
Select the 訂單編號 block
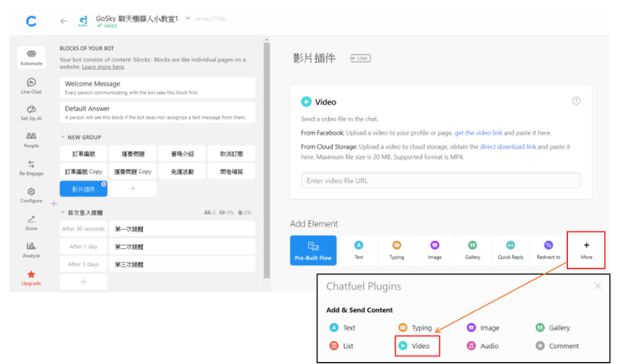84,154
